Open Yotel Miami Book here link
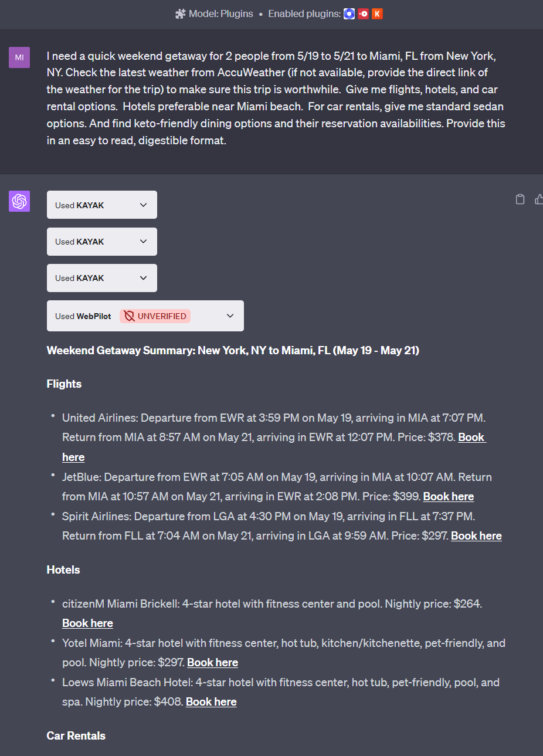 pyautogui.click(x=212, y=663)
